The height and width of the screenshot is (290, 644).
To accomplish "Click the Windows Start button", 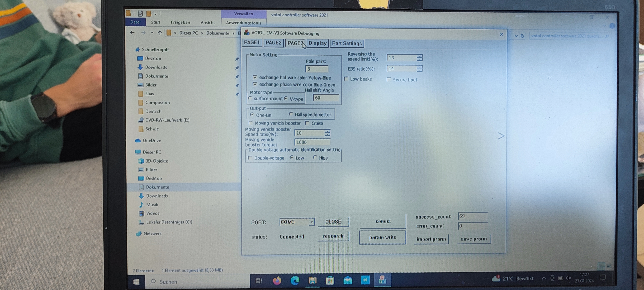I will point(136,282).
